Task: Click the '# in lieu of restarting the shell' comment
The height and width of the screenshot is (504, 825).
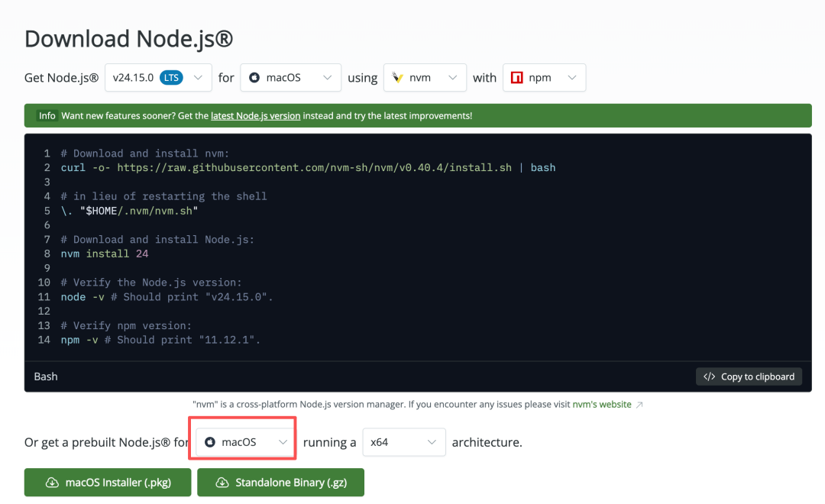Action: [163, 196]
